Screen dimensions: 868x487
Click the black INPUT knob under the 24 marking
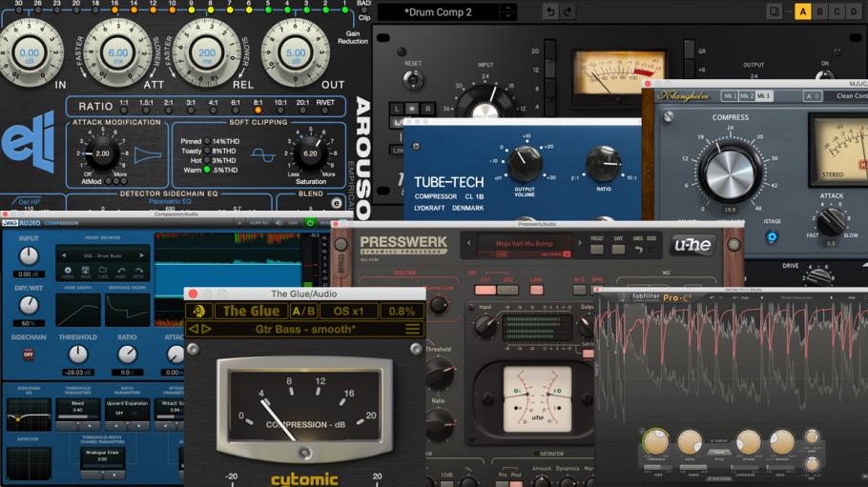pyautogui.click(x=485, y=103)
